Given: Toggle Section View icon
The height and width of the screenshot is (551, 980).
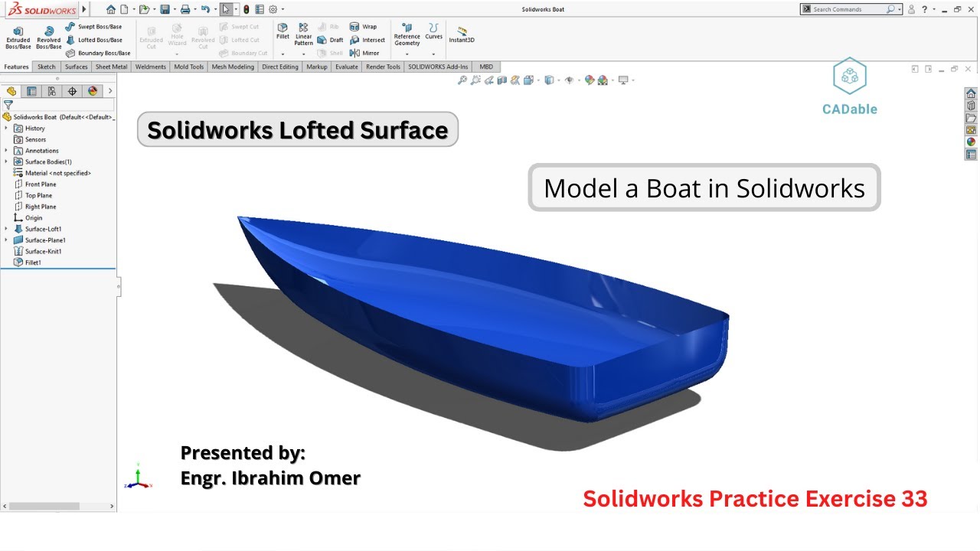Looking at the screenshot, I should (x=502, y=80).
